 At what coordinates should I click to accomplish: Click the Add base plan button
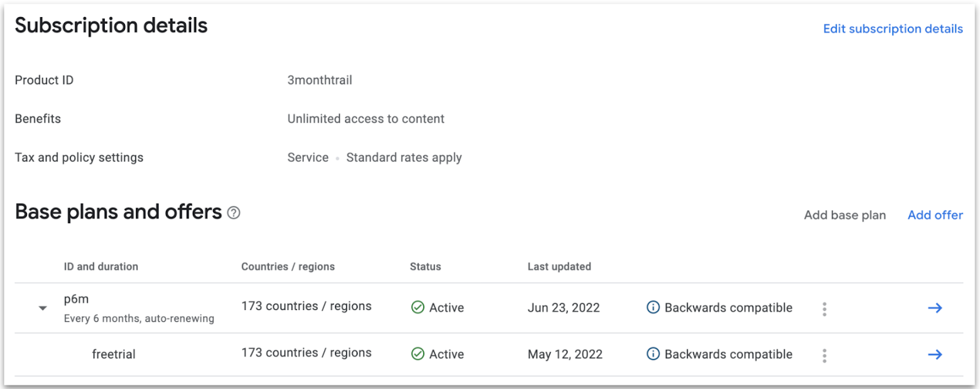coord(845,215)
